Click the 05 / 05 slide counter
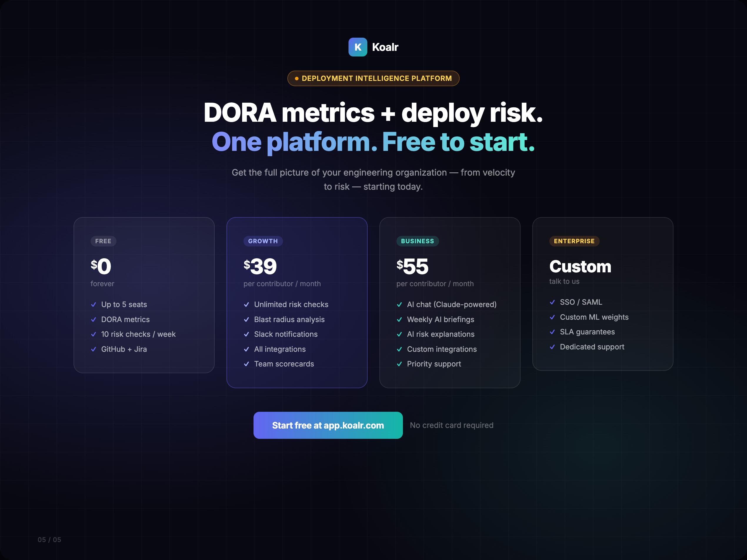Viewport: 747px width, 560px height. [49, 540]
